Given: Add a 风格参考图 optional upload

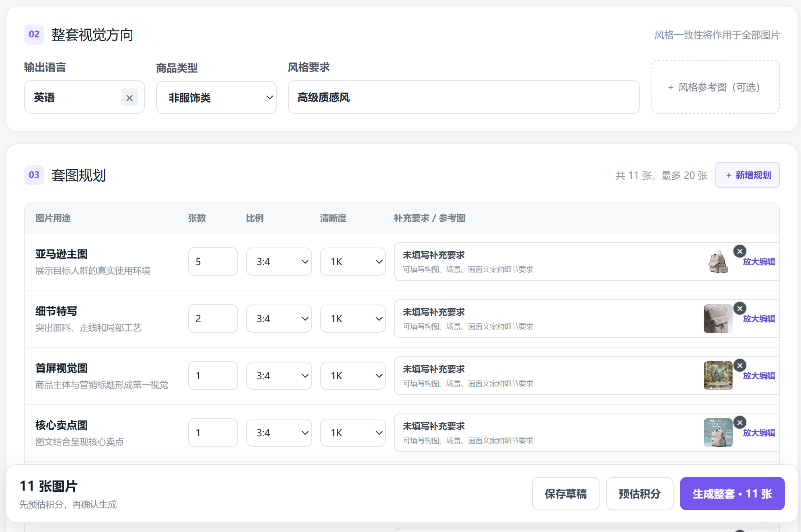Looking at the screenshot, I should click(716, 87).
